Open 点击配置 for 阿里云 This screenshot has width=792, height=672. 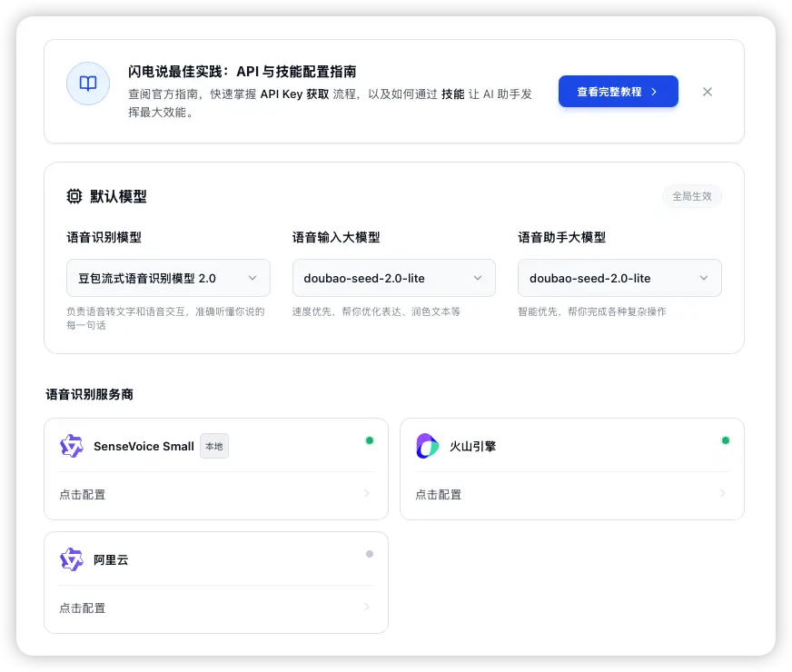click(x=216, y=608)
